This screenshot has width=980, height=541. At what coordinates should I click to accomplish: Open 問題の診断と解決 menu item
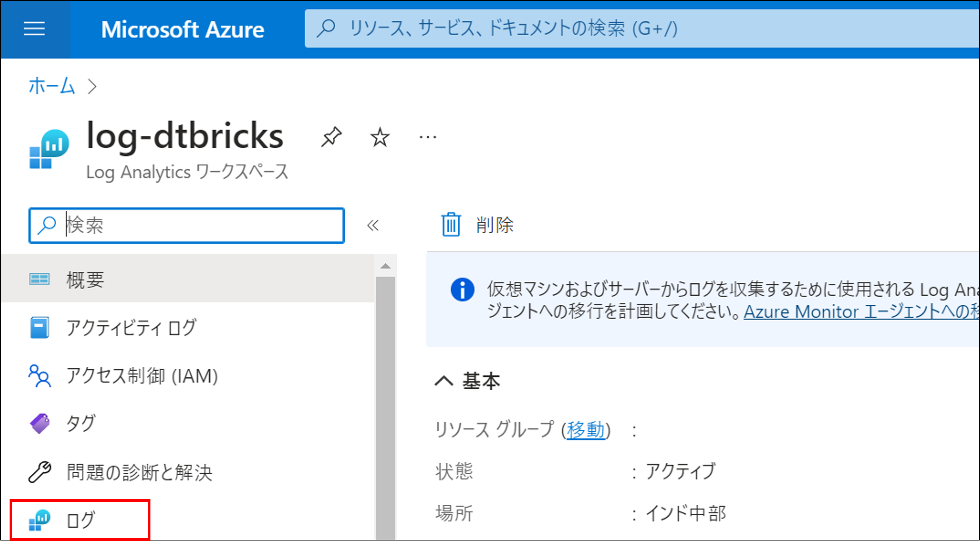point(139,472)
